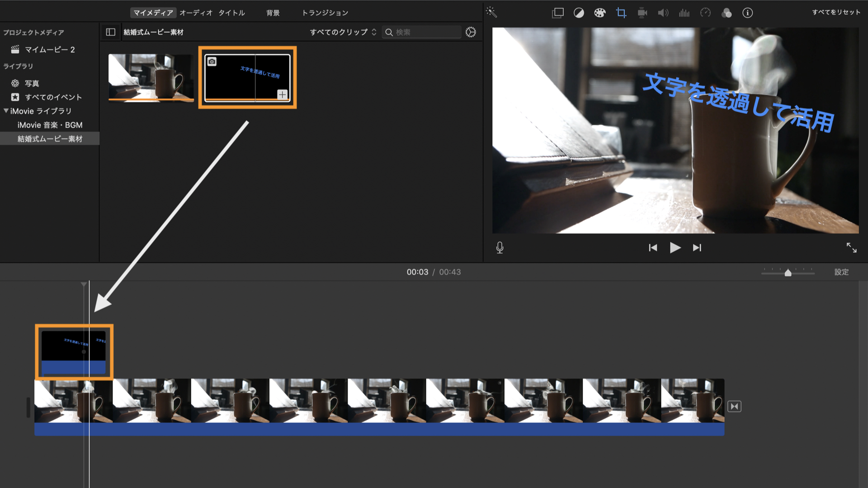The width and height of the screenshot is (868, 488).
Task: Click the search magnifier icon
Action: [x=389, y=32]
